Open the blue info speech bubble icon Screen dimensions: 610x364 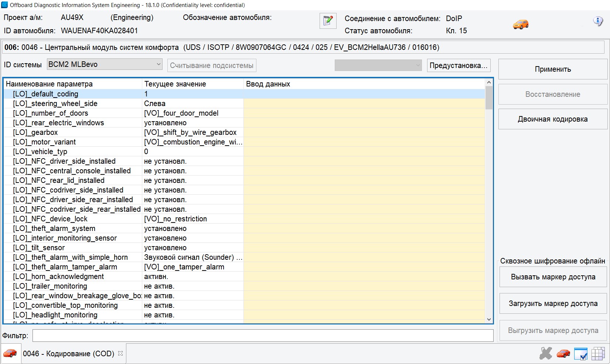click(598, 21)
